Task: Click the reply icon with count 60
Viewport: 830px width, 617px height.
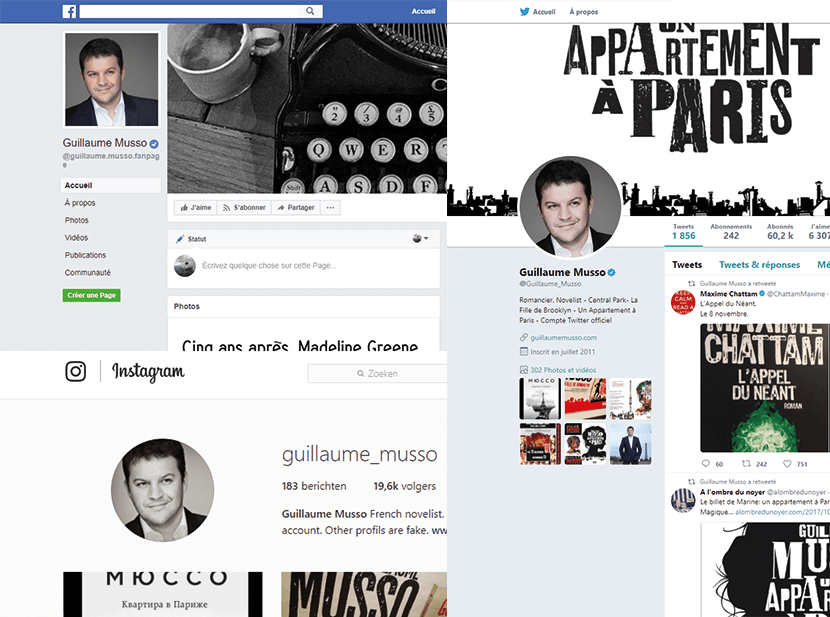Action: pyautogui.click(x=706, y=464)
